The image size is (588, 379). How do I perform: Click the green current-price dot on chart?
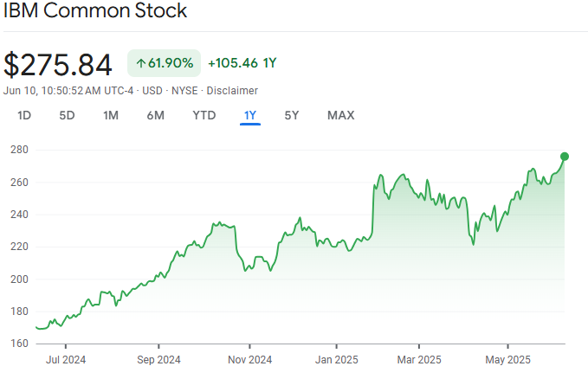click(565, 157)
